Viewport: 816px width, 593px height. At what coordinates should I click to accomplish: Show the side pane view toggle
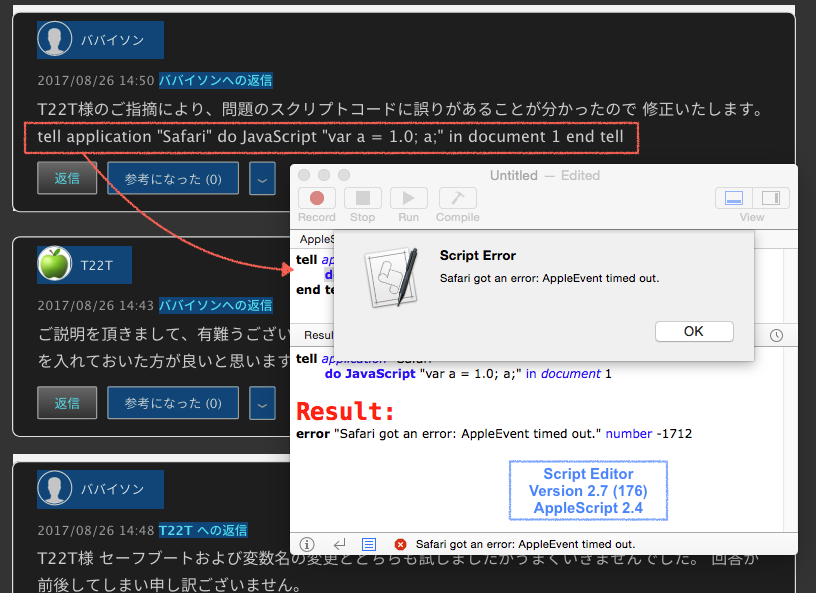[x=771, y=198]
